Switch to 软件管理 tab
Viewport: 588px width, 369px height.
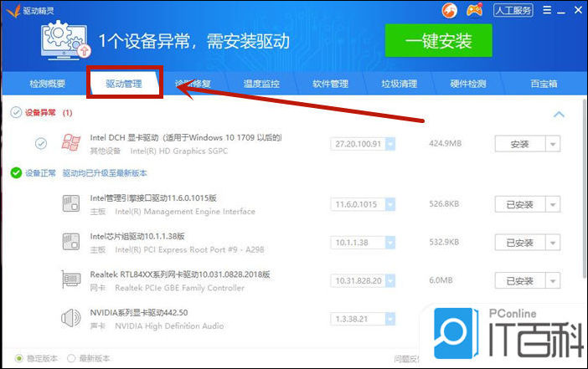click(330, 84)
